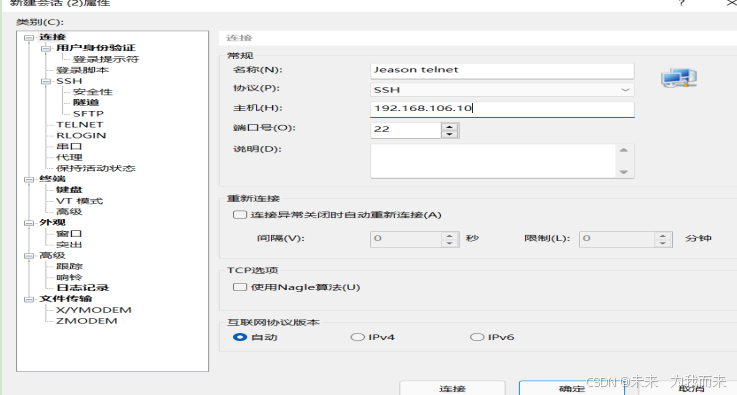The height and width of the screenshot is (395, 737).
Task: Select RLOGIN in the tree
Action: coord(81,135)
